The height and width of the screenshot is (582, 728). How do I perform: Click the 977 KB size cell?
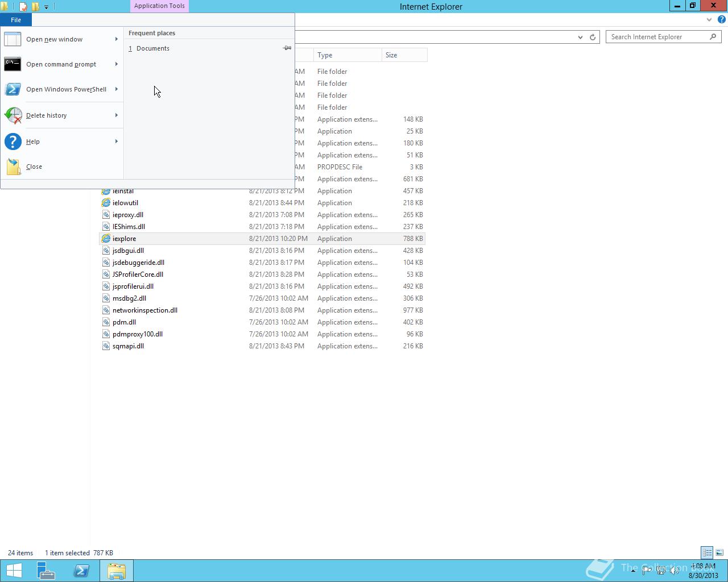pyautogui.click(x=413, y=310)
